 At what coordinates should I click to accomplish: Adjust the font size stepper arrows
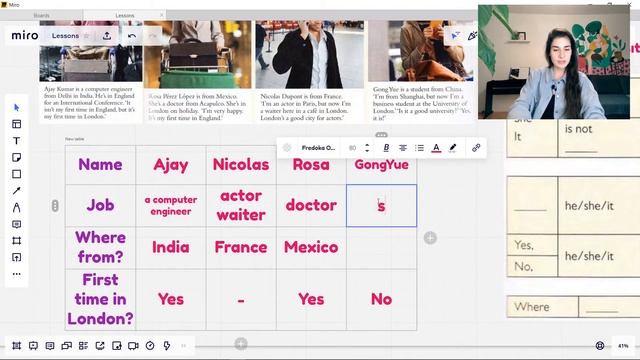(x=367, y=148)
